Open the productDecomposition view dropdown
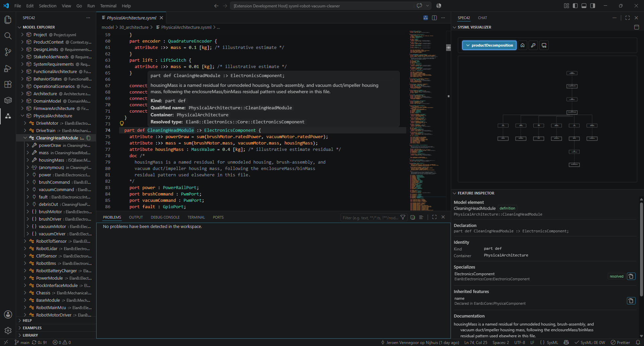The height and width of the screenshot is (346, 644). pyautogui.click(x=489, y=45)
